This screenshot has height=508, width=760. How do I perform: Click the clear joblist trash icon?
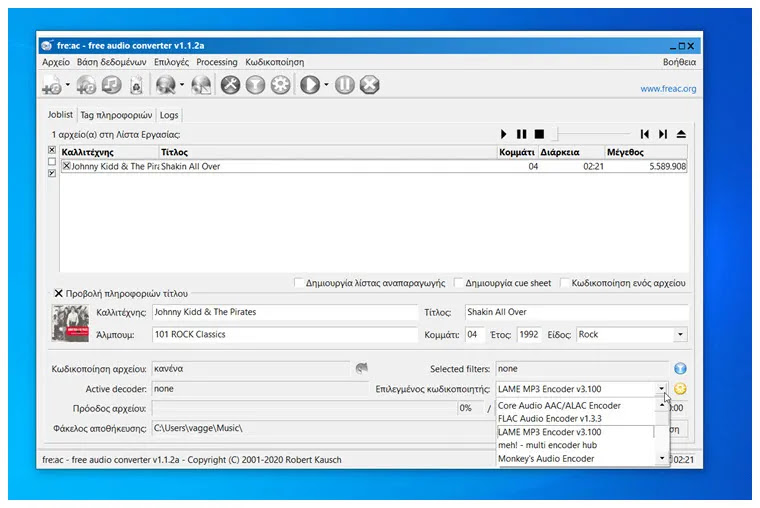(137, 85)
